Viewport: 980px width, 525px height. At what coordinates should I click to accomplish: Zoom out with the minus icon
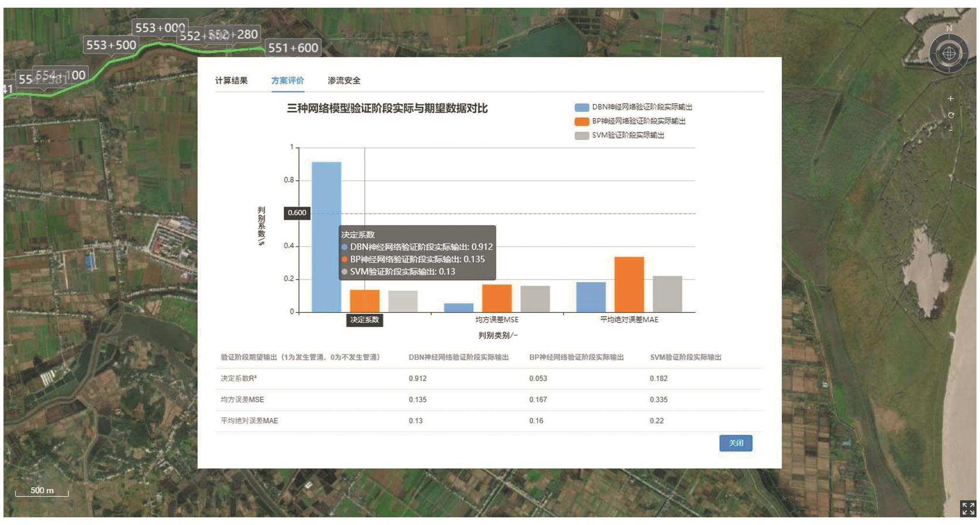[x=950, y=130]
